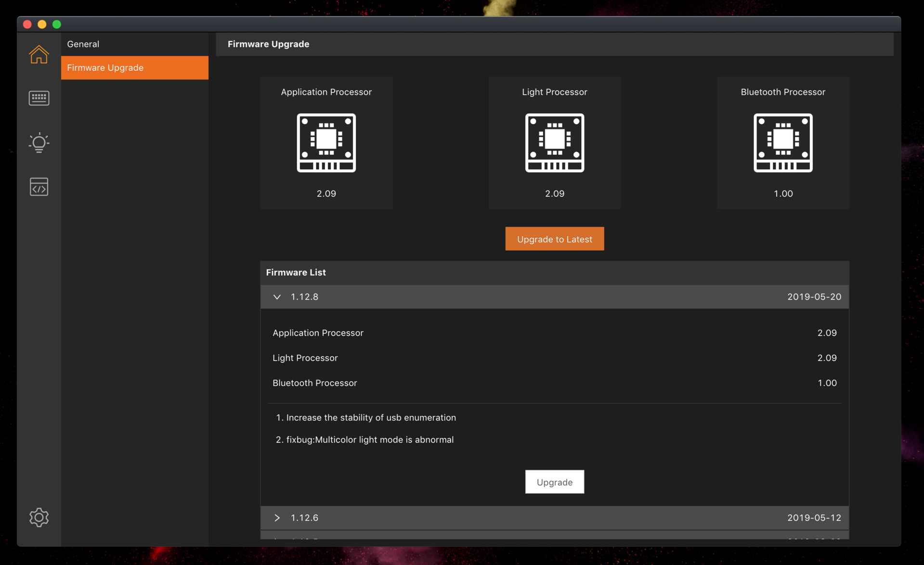924x565 pixels.
Task: Open the Lighting bulb section icon
Action: (39, 142)
